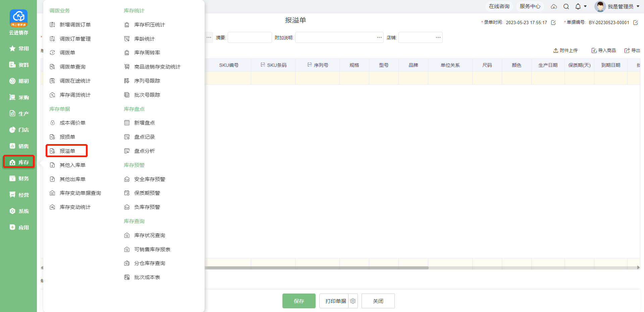Open the 店铺 field ellipsis picker

pyautogui.click(x=438, y=37)
